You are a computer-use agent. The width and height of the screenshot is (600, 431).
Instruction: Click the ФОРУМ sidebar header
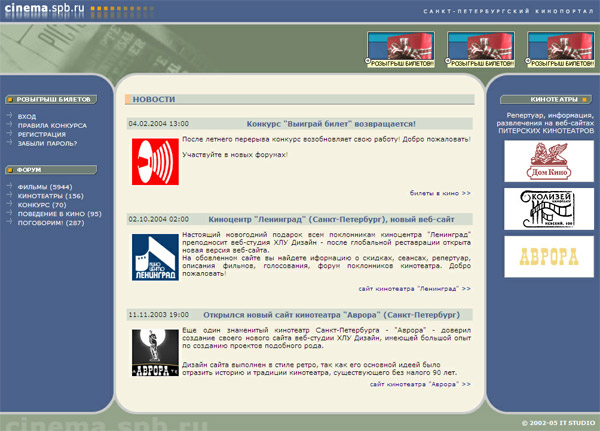click(51, 170)
